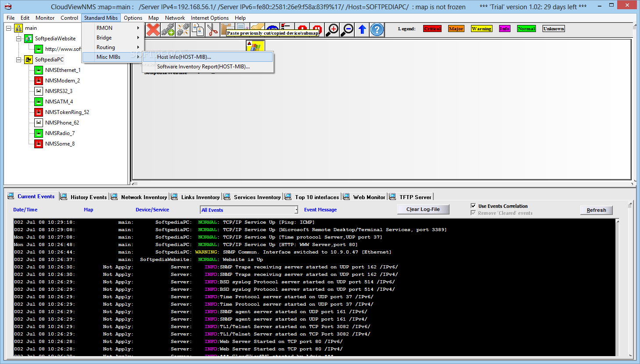Click the red NMSSome_8 interface icon
The width and height of the screenshot is (640, 364).
click(39, 144)
